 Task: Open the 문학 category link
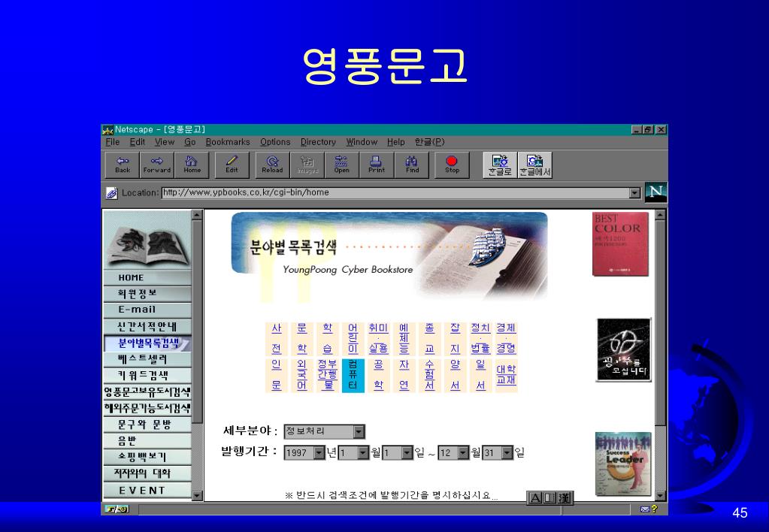[302, 339]
